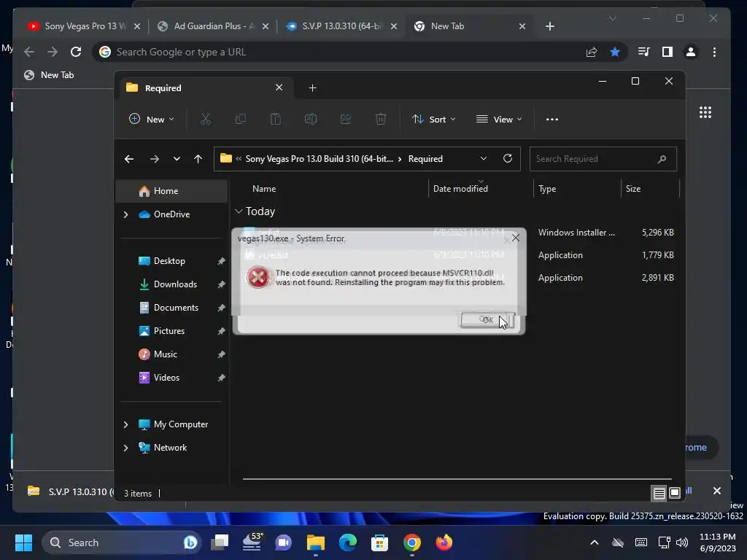The width and height of the screenshot is (747, 560).
Task: Expand the OneDrive tree node
Action: click(x=125, y=215)
